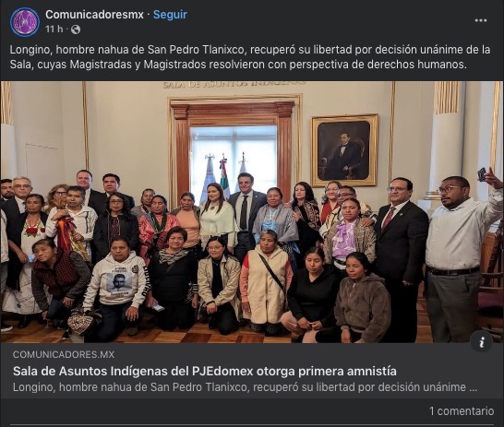Viewport: 504px width, 427px height.
Task: Click the caption line mentioning Magistradas y Magistrados
Action: 238,65
